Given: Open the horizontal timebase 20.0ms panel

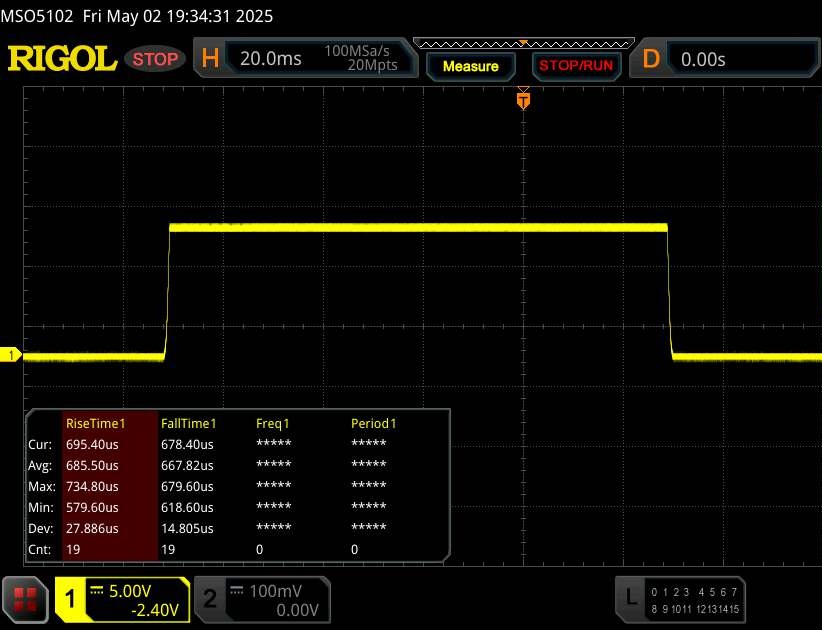Looking at the screenshot, I should (x=306, y=58).
